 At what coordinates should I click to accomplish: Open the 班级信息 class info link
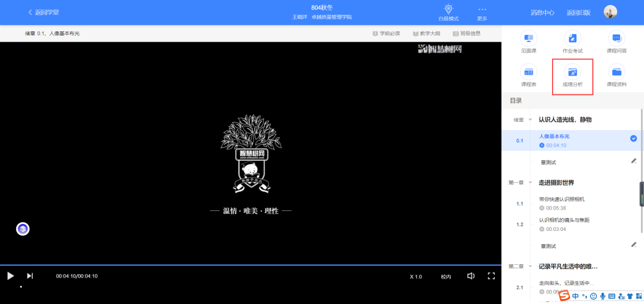[x=470, y=33]
